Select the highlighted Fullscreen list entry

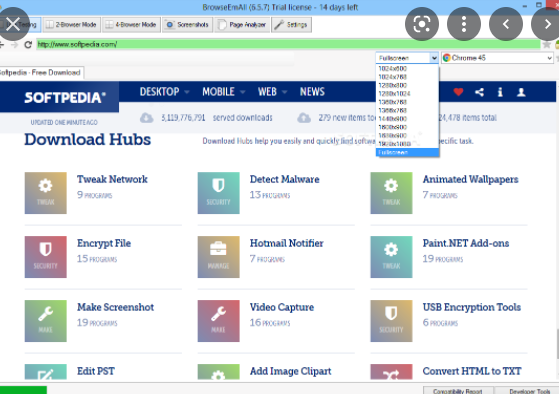click(x=407, y=152)
